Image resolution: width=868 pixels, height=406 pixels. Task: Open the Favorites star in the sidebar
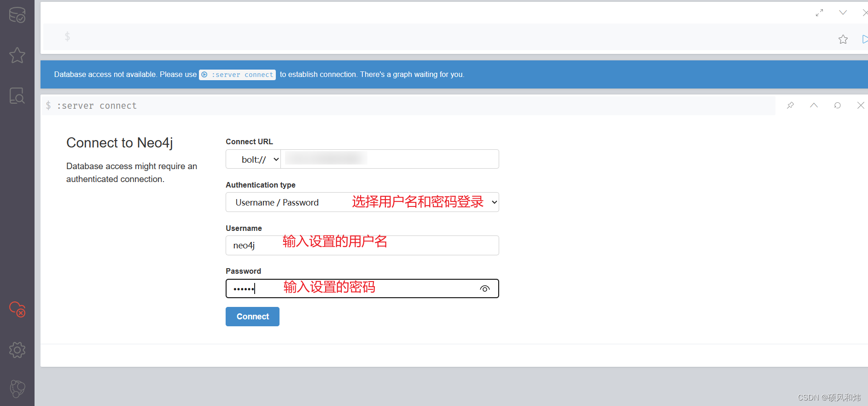coord(17,55)
